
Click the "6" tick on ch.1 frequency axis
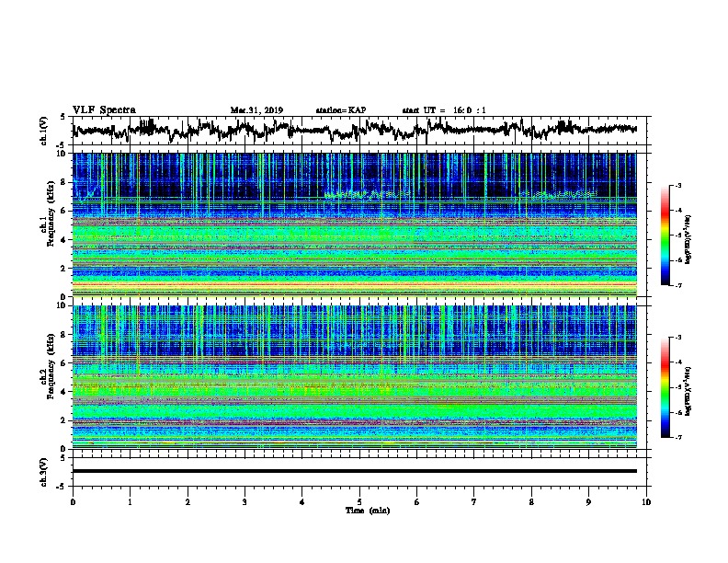(x=64, y=211)
